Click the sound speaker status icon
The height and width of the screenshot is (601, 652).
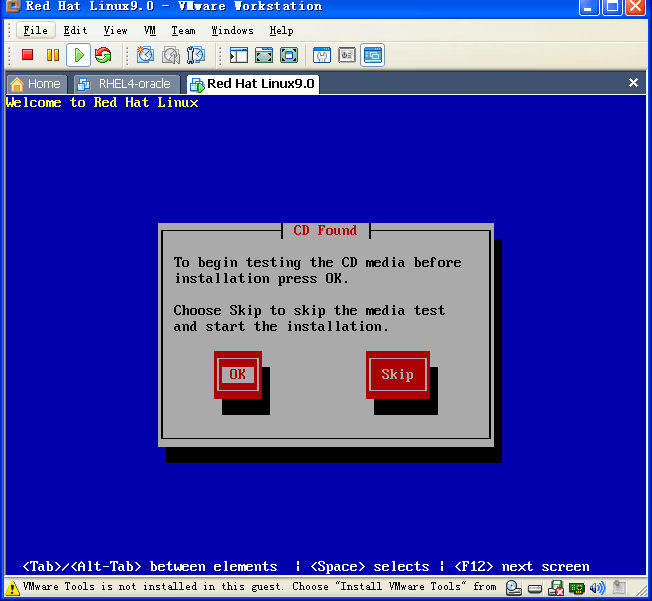click(x=598, y=588)
